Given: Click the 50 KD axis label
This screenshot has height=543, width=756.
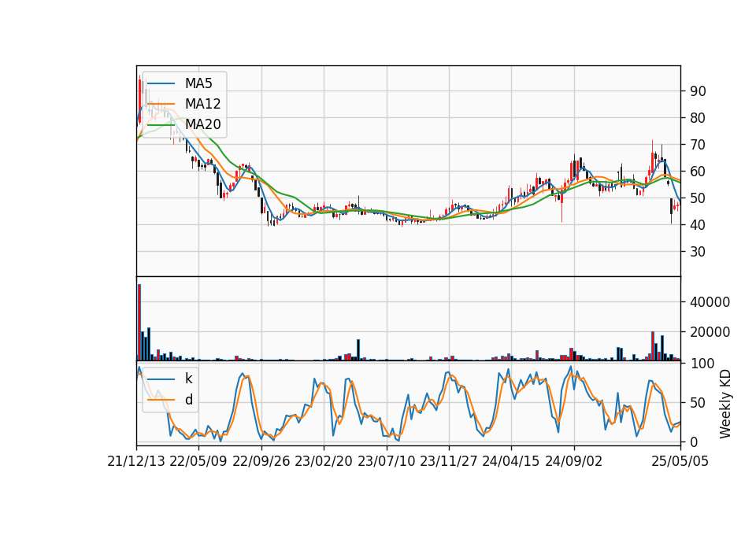Looking at the screenshot, I should click(x=698, y=403).
